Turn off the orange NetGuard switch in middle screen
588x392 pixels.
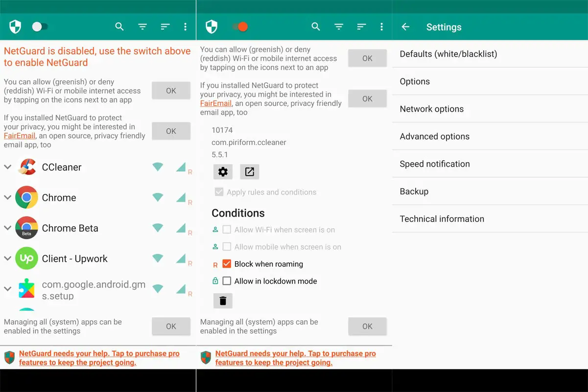tap(240, 26)
